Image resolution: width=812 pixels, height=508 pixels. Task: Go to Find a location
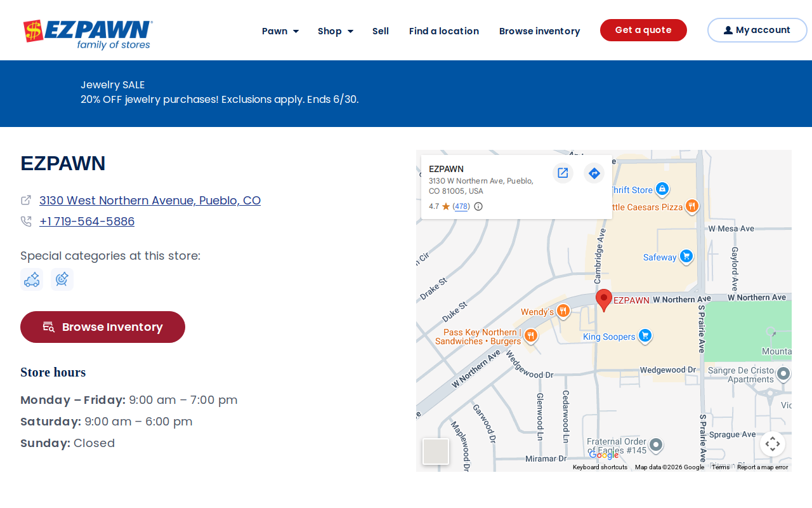click(x=444, y=31)
